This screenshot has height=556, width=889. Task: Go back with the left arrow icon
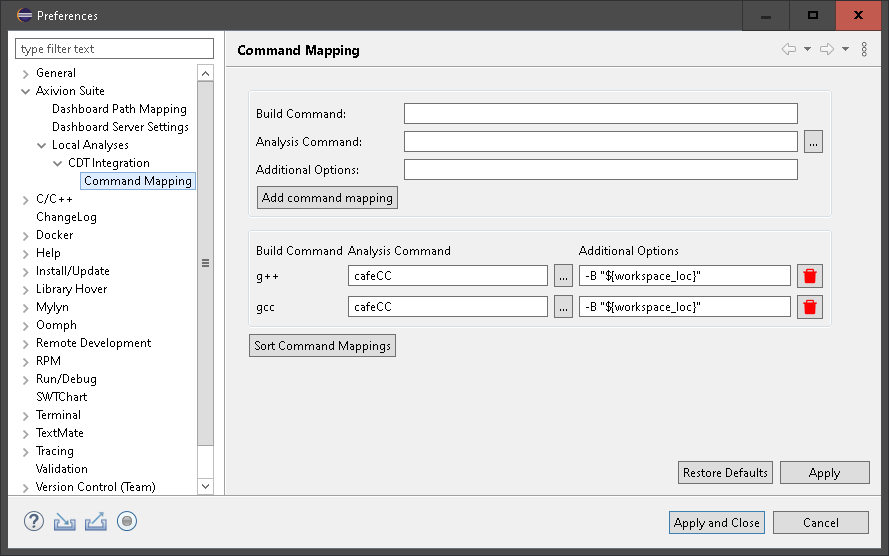click(x=789, y=49)
